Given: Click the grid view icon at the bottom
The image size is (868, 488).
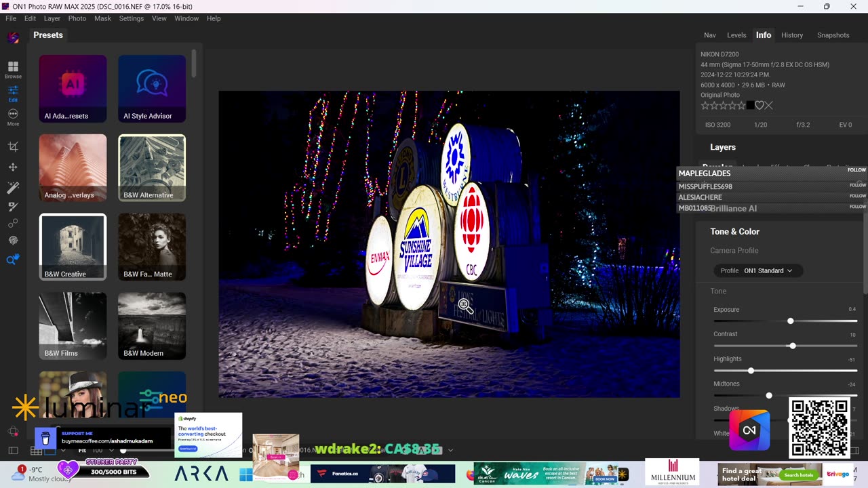Looking at the screenshot, I should pyautogui.click(x=36, y=450).
